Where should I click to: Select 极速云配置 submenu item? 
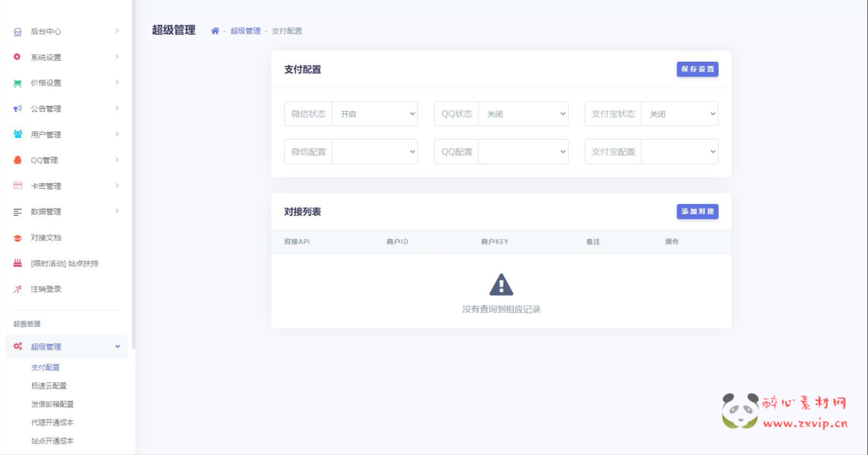click(48, 386)
